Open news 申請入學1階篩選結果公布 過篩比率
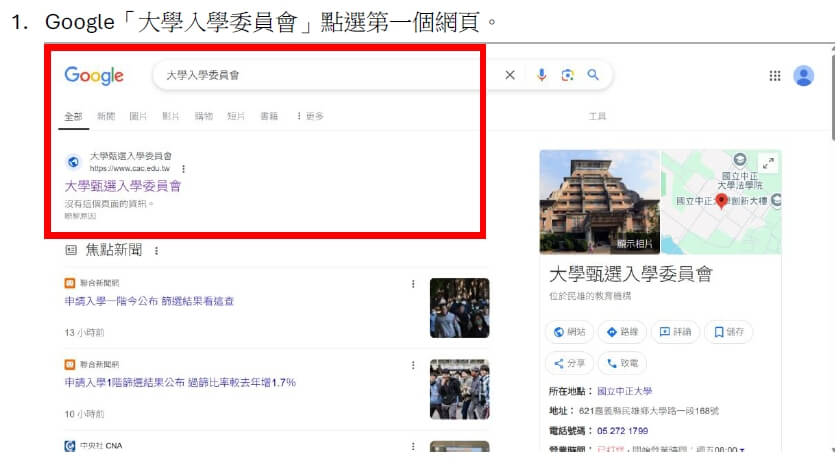The width and height of the screenshot is (840, 469). [180, 383]
